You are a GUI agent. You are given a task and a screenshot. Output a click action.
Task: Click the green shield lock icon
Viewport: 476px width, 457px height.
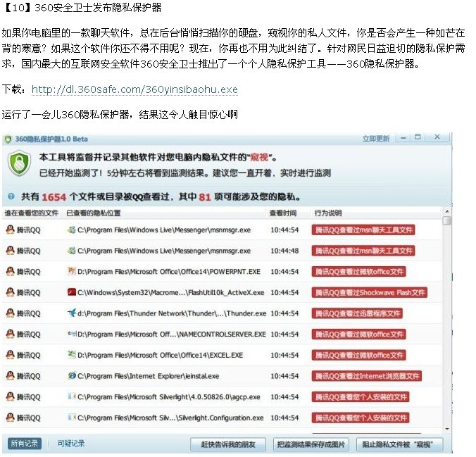click(x=20, y=163)
